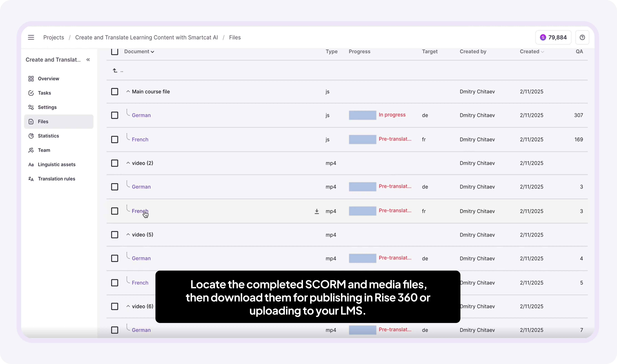The image size is (617, 364).
Task: Click the Target column header
Action: click(430, 52)
